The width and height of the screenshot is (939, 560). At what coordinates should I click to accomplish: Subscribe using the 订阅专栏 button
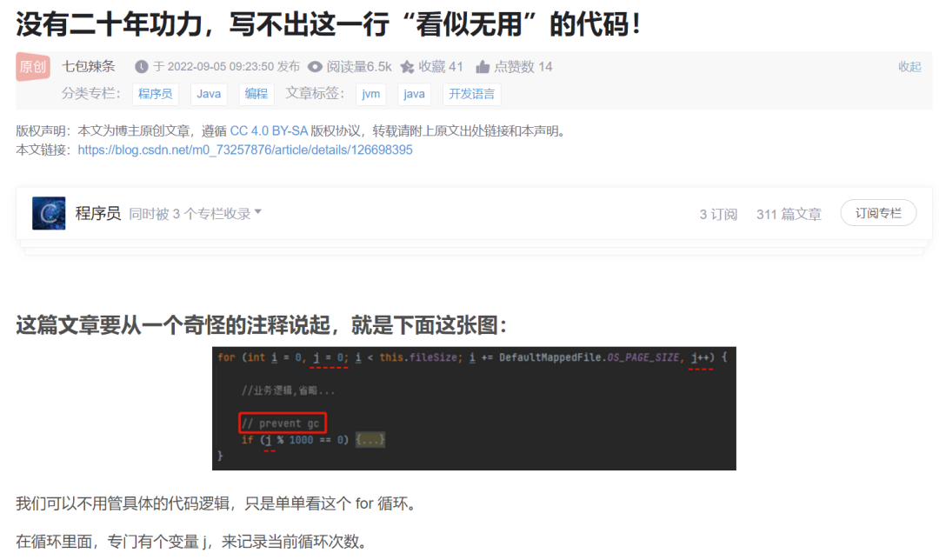point(878,213)
